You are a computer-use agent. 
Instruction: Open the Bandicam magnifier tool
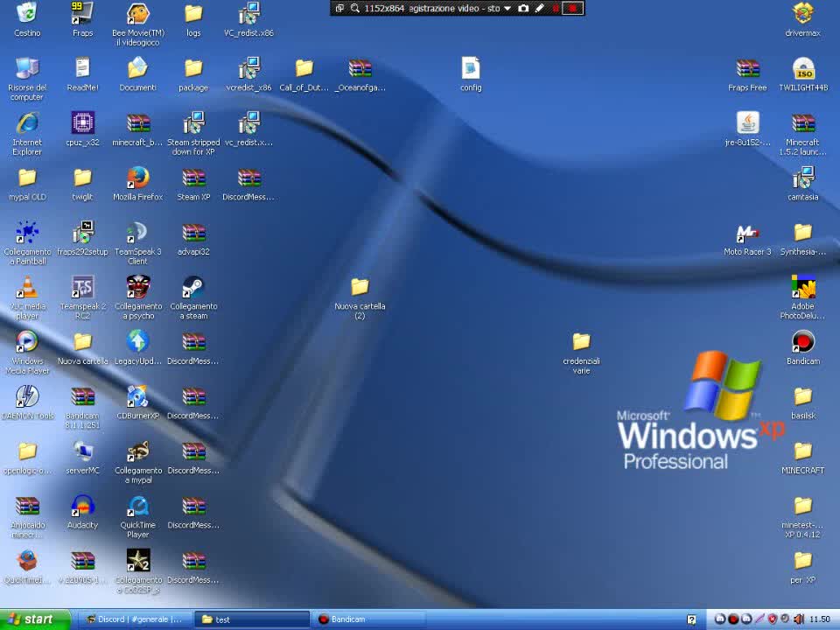[355, 8]
